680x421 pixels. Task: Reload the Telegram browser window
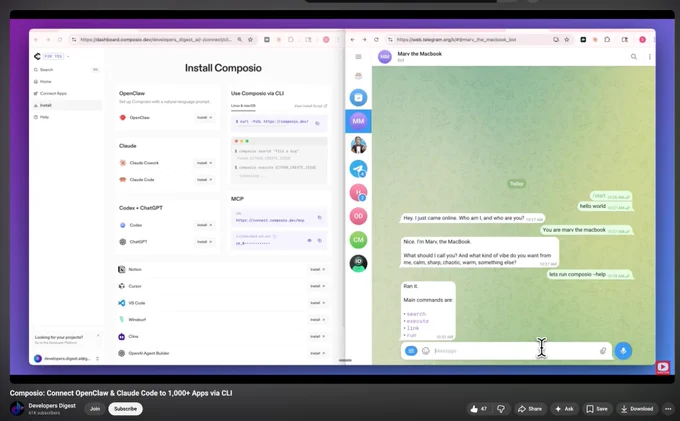click(376, 39)
